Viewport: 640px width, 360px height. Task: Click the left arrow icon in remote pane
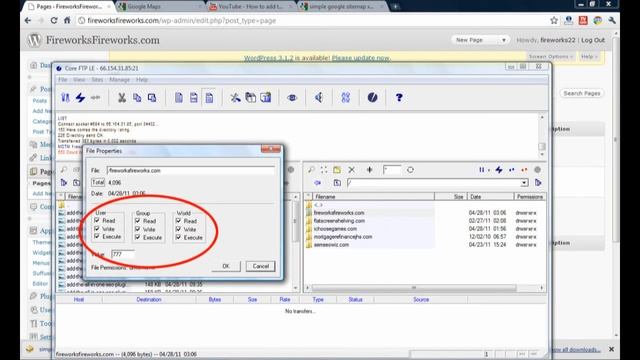click(318, 183)
